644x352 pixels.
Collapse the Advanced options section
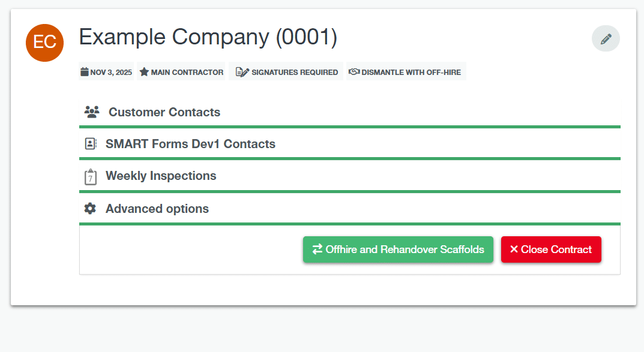pos(157,209)
